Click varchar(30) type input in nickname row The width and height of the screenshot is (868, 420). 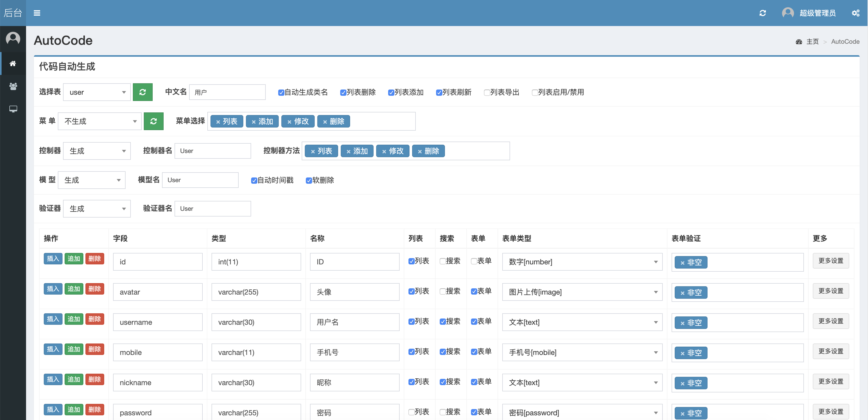(x=256, y=382)
